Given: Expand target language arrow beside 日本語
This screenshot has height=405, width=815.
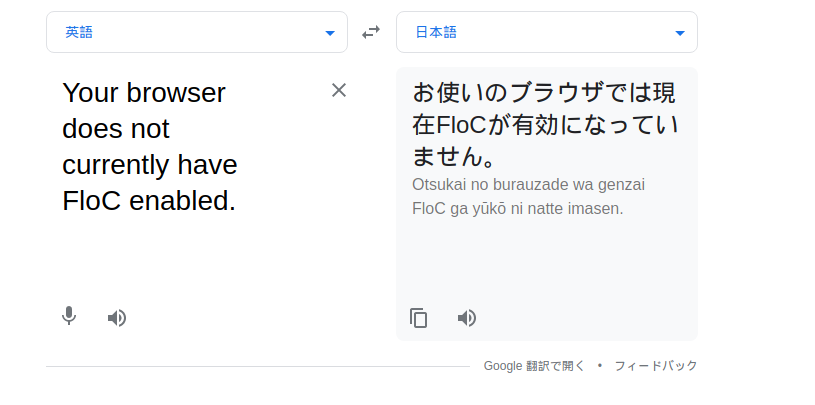Looking at the screenshot, I should point(680,33).
